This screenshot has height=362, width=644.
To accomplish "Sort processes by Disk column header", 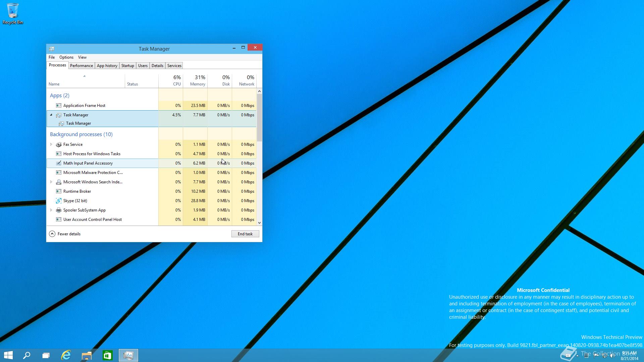I will point(220,81).
